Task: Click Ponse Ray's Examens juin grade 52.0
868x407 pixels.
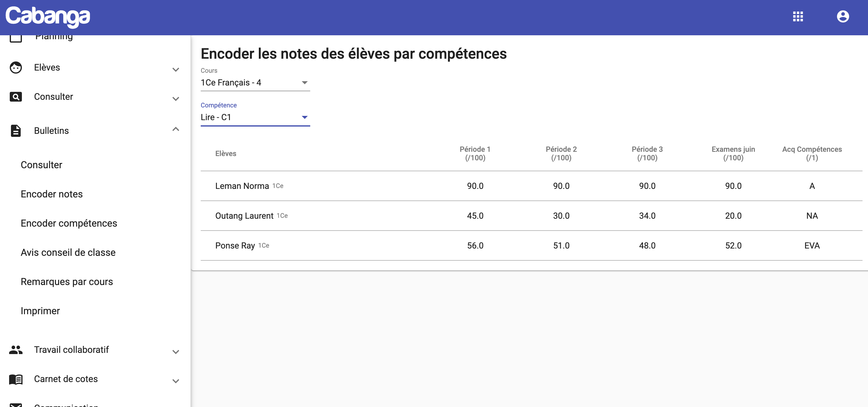Action: (733, 245)
